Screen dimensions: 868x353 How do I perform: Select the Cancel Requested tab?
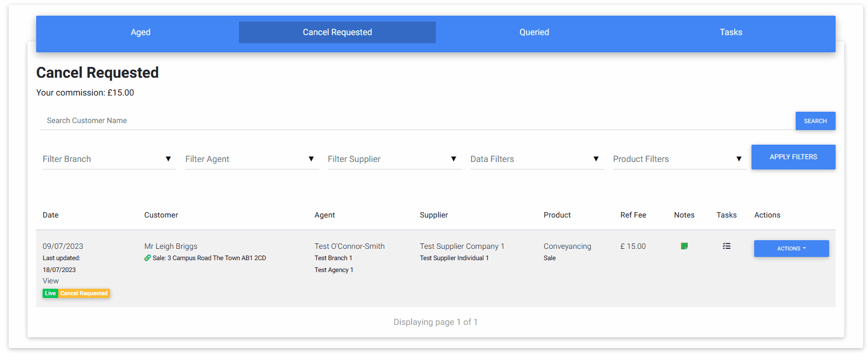[x=337, y=32]
